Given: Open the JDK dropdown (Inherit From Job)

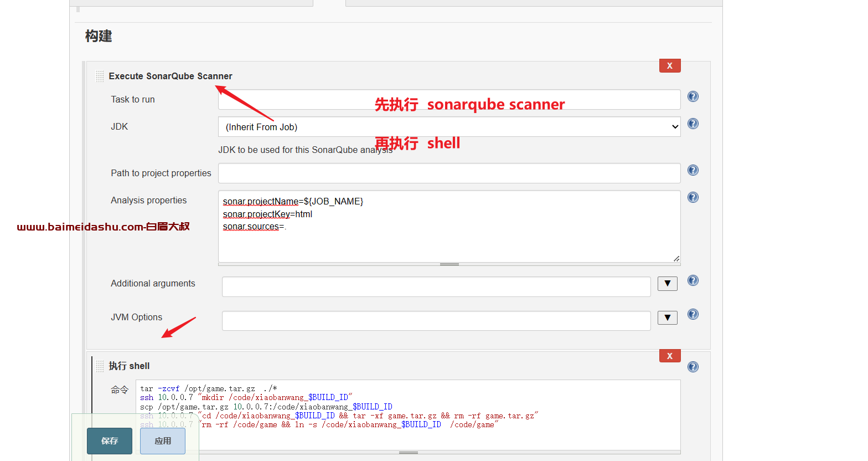Looking at the screenshot, I should (x=449, y=127).
